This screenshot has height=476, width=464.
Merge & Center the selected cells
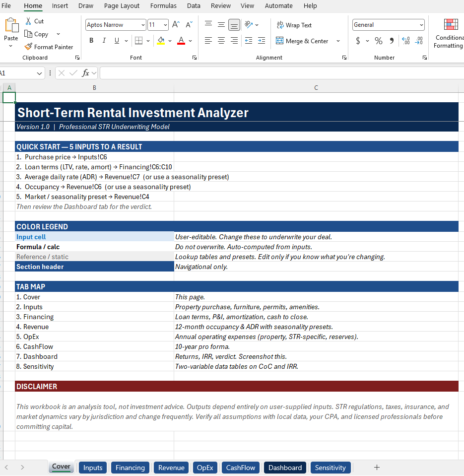click(302, 41)
